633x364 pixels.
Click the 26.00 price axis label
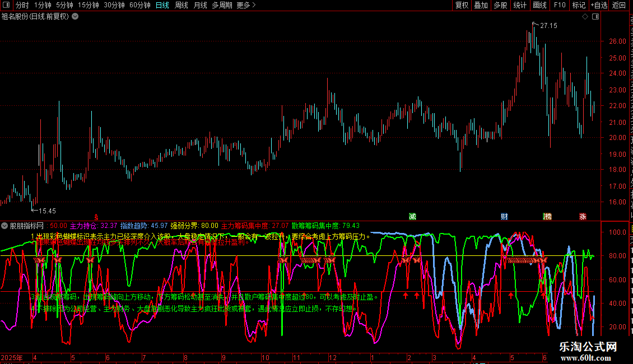tap(618, 41)
